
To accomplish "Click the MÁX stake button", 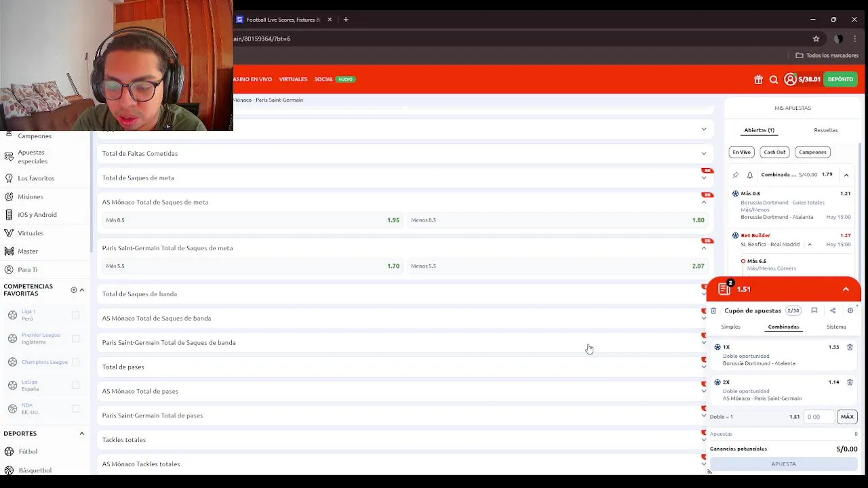I will click(847, 417).
